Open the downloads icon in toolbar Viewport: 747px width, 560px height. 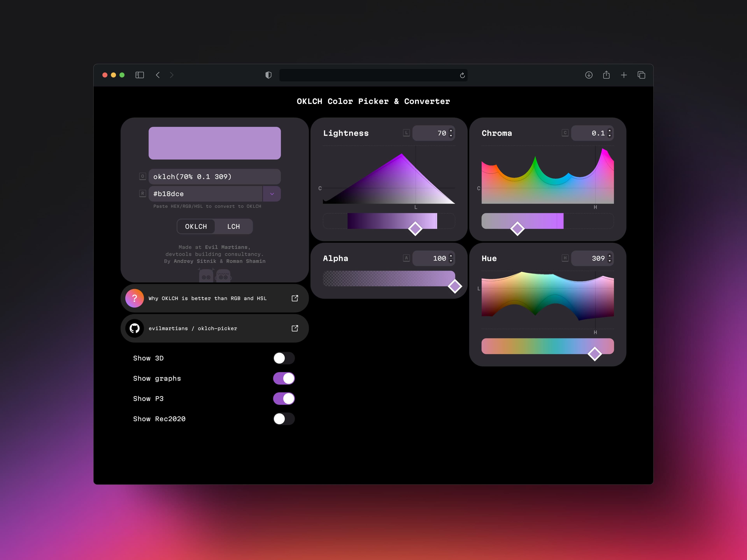pyautogui.click(x=589, y=75)
